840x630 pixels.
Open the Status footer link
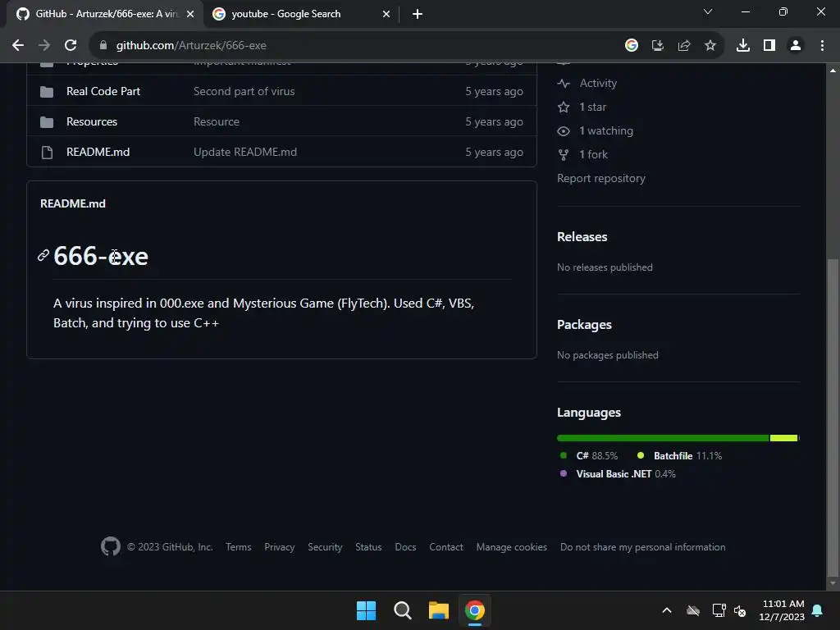368,547
